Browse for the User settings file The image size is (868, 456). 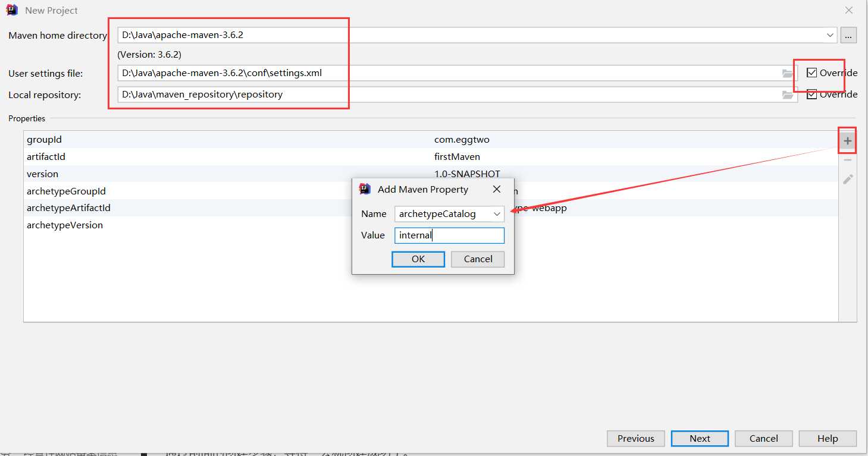click(x=788, y=73)
